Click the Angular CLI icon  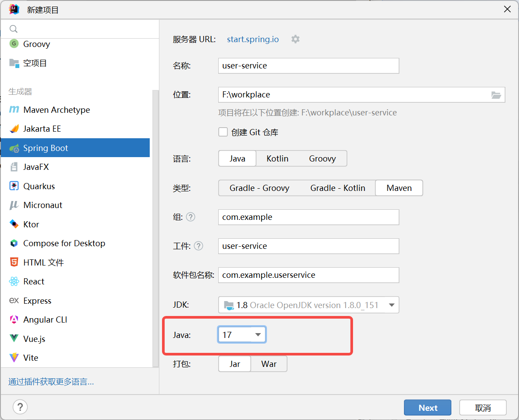pos(14,319)
